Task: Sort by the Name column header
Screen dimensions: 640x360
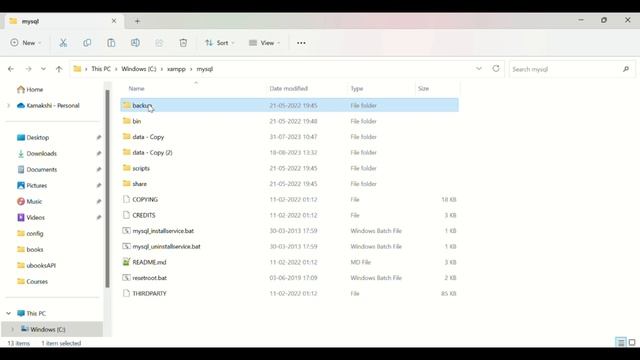Action: (136, 89)
